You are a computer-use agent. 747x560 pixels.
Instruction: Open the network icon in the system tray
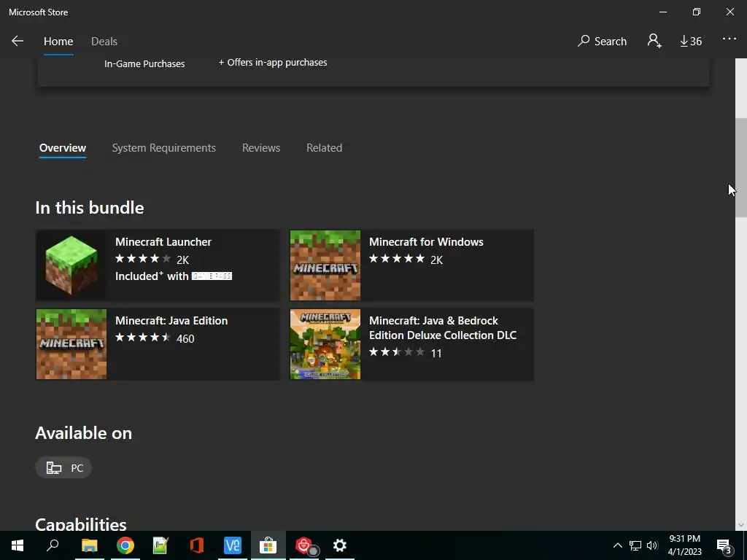tap(635, 545)
